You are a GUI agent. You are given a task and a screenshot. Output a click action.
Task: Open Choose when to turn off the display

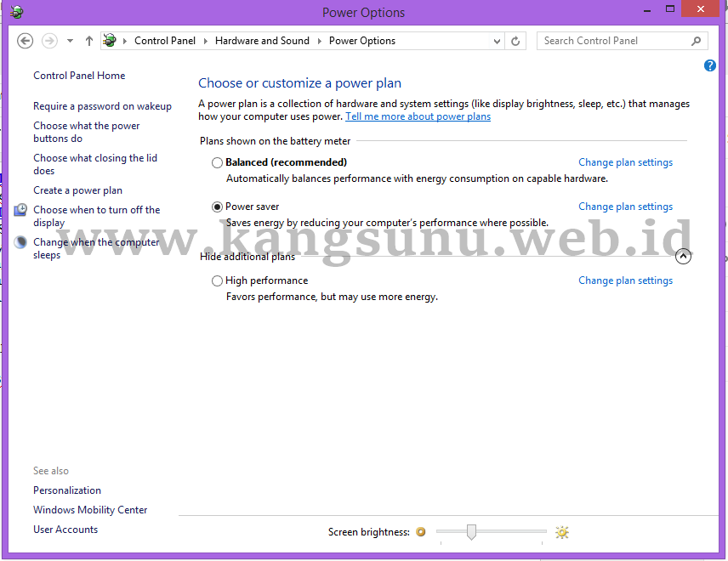click(x=97, y=216)
